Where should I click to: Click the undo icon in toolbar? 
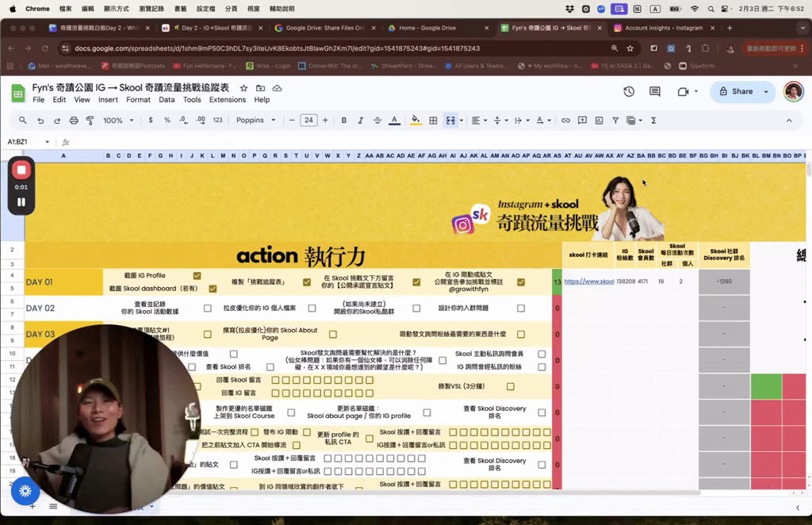40,120
